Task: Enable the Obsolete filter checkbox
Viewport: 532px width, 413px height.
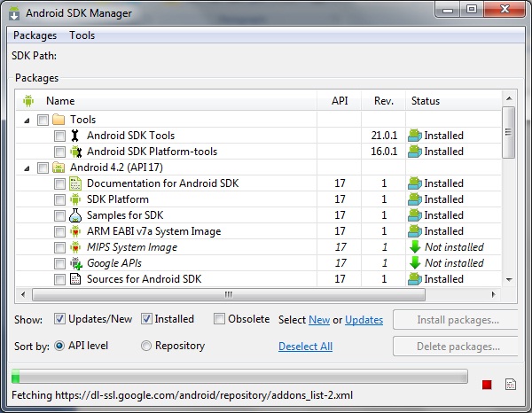Action: click(x=219, y=319)
